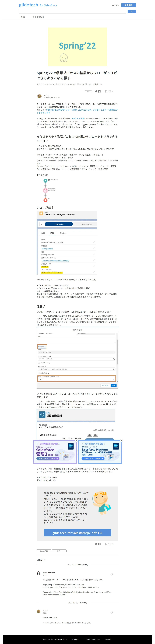
Task: Share on Twitter from the top article bar
Action: click(x=96, y=91)
